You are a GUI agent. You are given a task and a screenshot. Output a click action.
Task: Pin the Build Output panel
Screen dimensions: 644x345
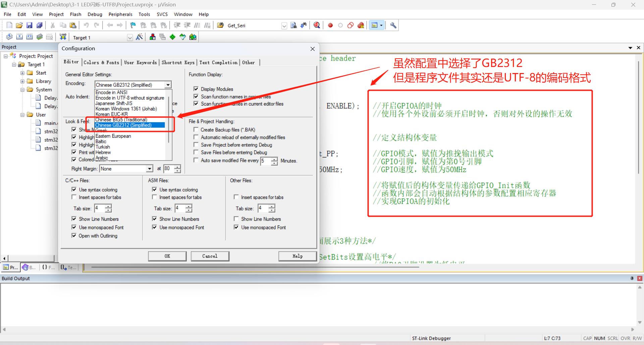coord(632,278)
